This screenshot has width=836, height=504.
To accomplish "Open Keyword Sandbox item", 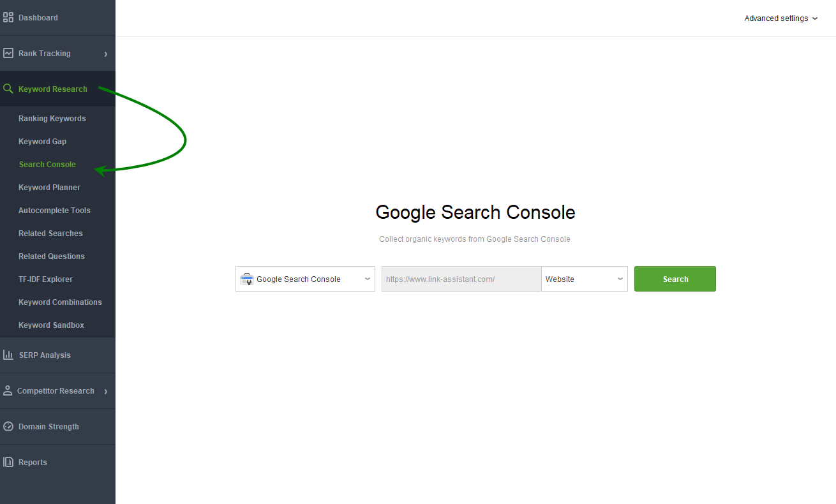I will pos(52,325).
